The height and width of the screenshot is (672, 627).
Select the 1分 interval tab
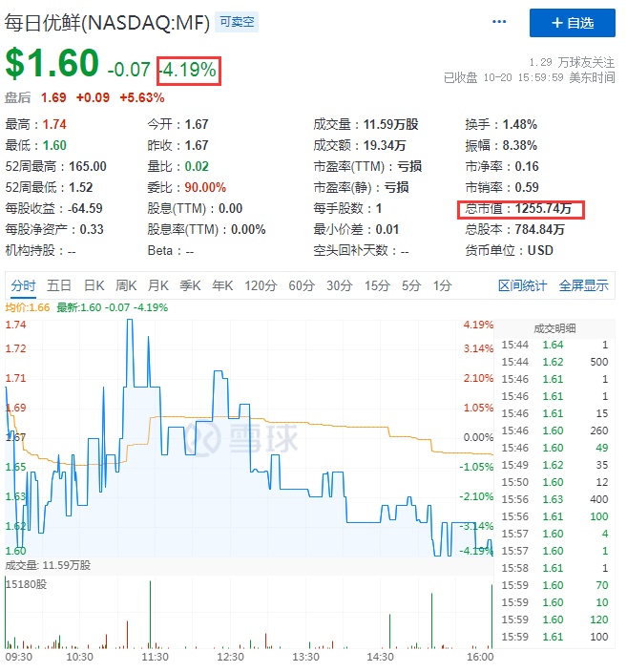click(x=442, y=285)
